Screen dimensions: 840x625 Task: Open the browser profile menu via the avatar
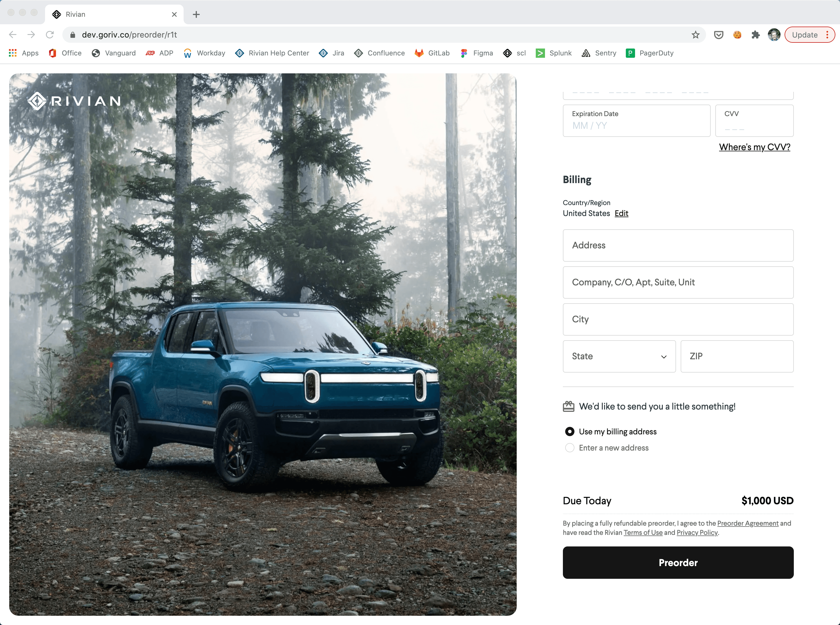click(x=774, y=34)
